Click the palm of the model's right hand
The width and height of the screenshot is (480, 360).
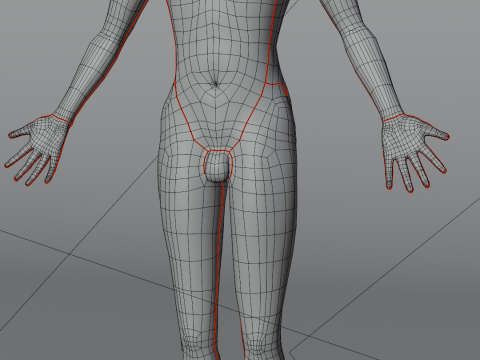click(x=47, y=135)
